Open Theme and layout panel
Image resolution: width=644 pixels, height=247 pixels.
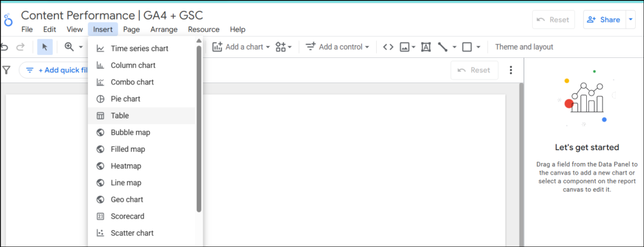pos(524,47)
